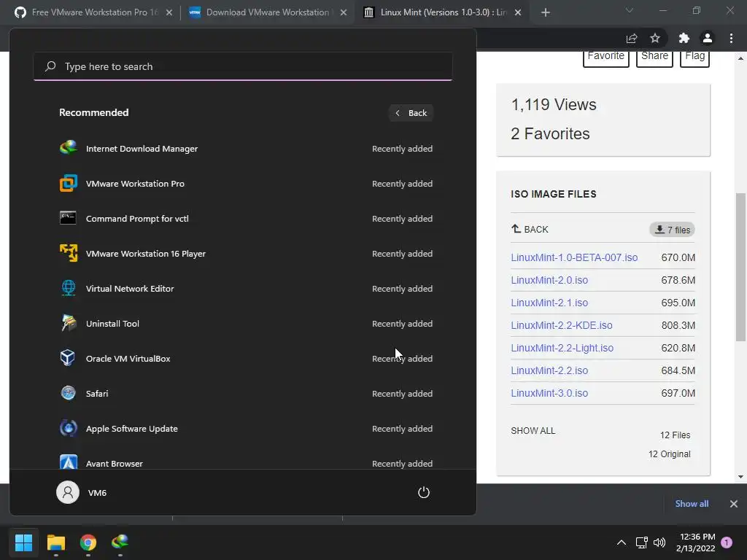Select the Linux Mint Versions tab
This screenshot has width=747, height=560.
(x=443, y=12)
